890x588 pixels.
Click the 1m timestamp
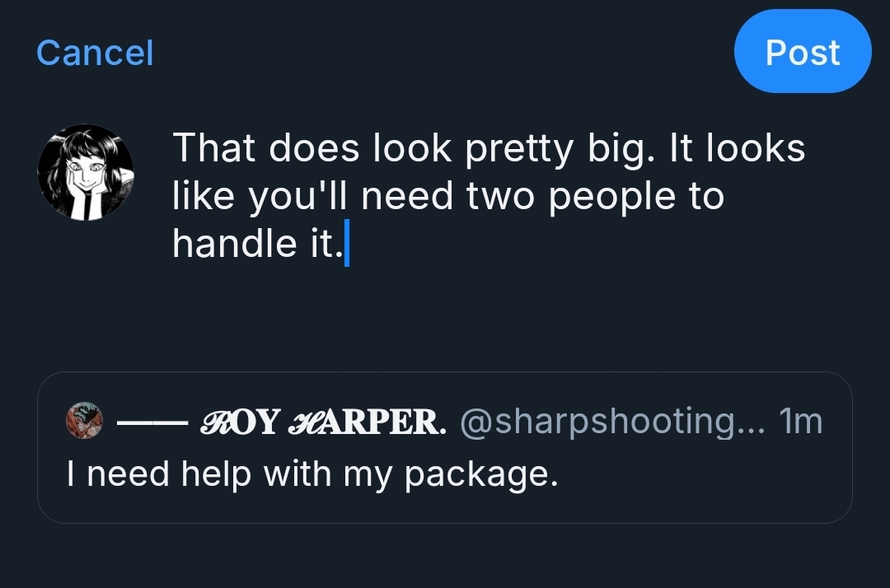coord(800,422)
